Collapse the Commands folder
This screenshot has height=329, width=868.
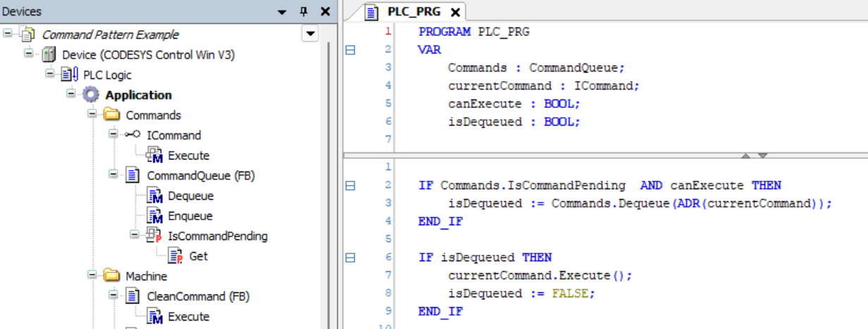pos(92,114)
